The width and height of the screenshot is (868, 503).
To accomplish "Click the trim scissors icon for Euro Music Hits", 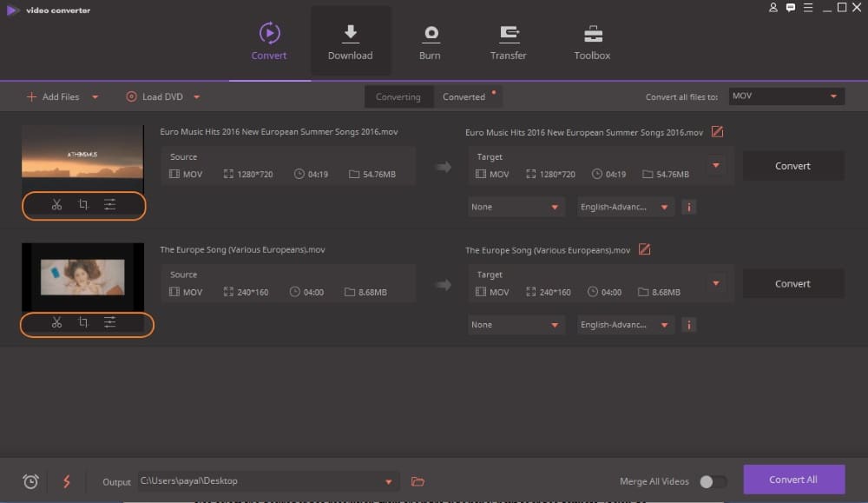I will (56, 204).
